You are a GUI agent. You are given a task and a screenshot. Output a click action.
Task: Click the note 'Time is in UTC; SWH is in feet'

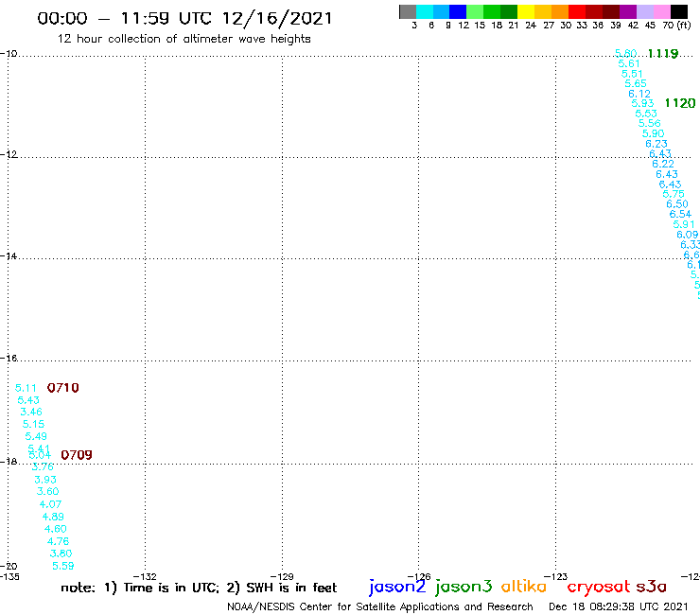pos(199,588)
